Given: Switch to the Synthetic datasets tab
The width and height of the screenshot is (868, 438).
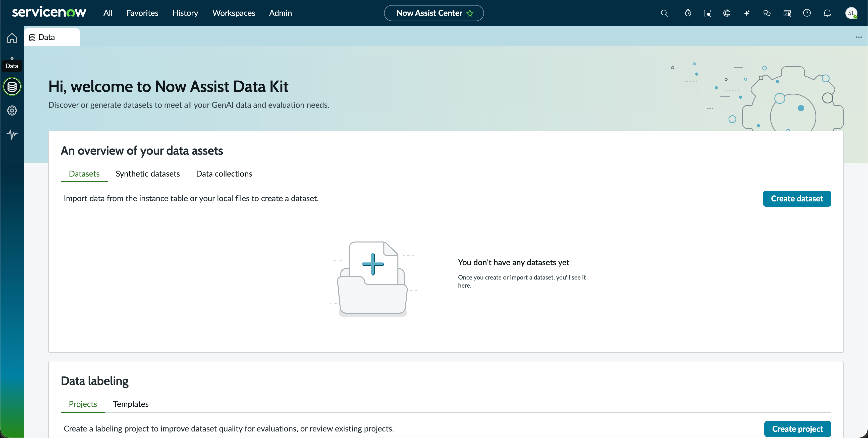Looking at the screenshot, I should point(148,174).
